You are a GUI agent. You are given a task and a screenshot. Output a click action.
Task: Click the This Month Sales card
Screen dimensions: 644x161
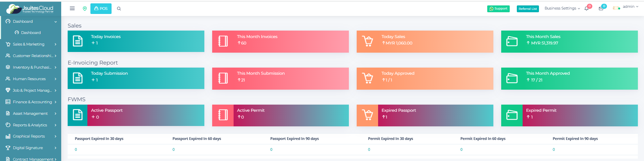(569, 41)
